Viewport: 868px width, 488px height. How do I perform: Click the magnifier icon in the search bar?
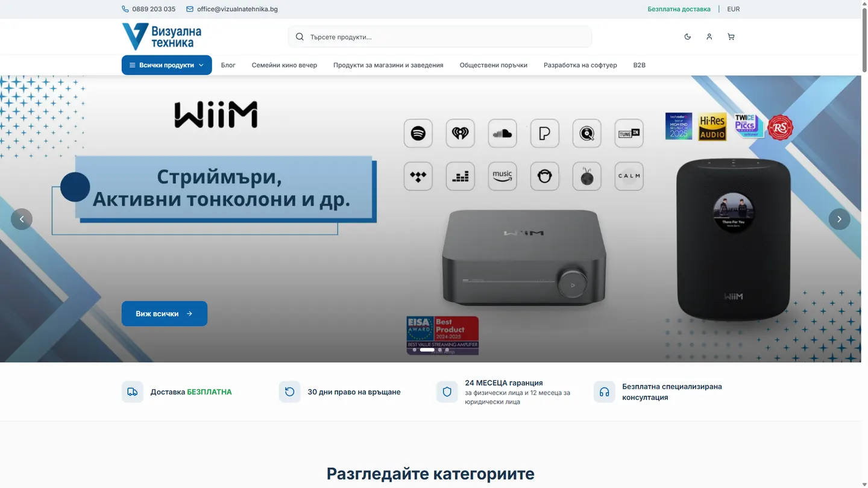point(300,37)
